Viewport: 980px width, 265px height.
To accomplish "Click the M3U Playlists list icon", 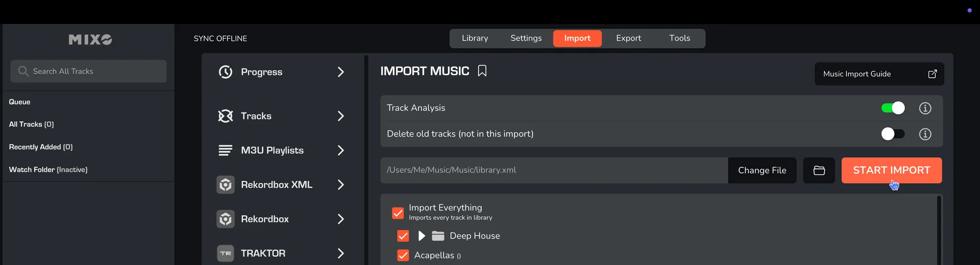I will (225, 150).
